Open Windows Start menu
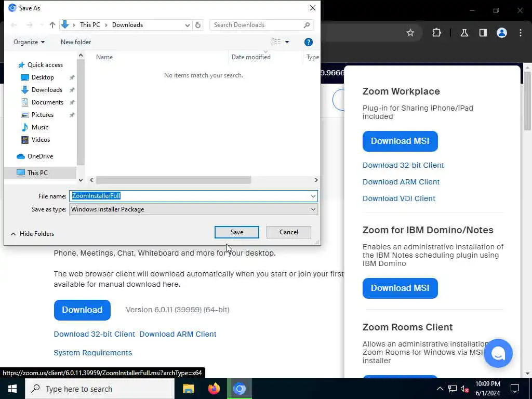 (x=12, y=389)
